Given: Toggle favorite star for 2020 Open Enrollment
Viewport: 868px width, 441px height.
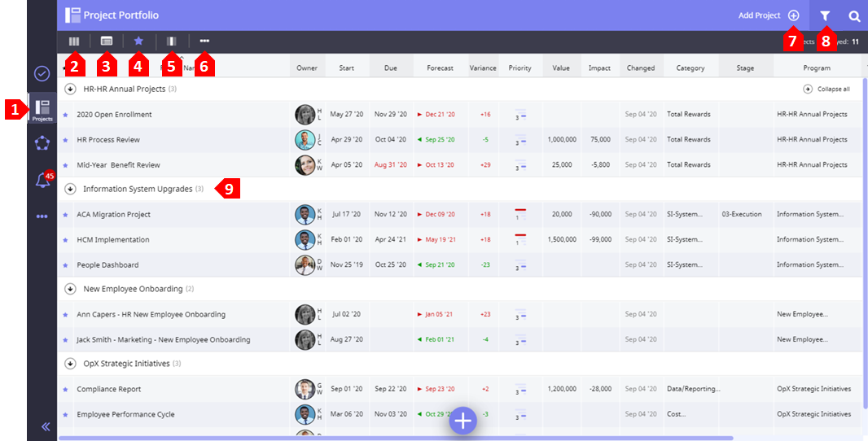Looking at the screenshot, I should (x=65, y=115).
